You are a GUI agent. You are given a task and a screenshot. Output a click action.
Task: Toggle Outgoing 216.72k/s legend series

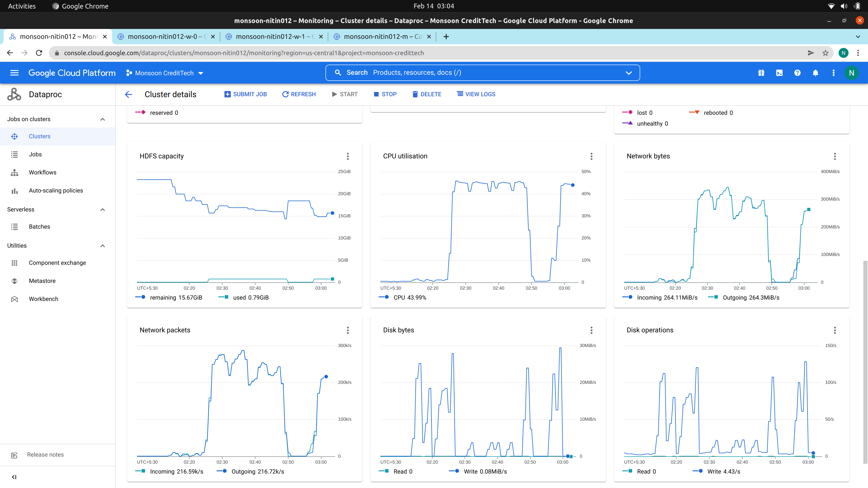tap(250, 472)
